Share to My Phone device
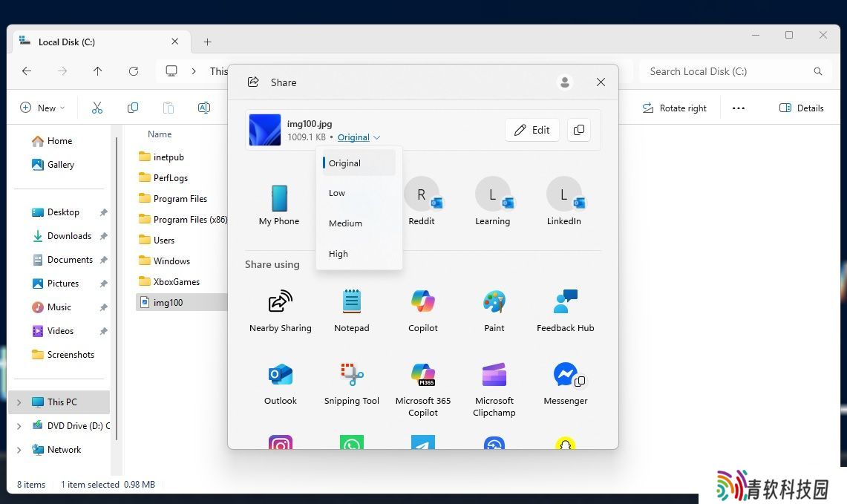Image resolution: width=847 pixels, height=504 pixels. (x=279, y=198)
